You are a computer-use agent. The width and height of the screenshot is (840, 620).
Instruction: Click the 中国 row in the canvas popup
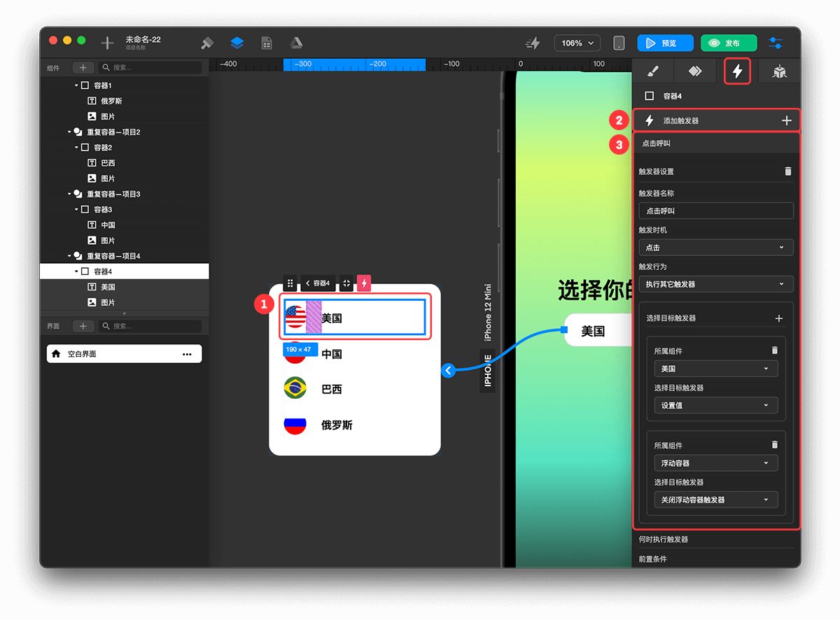point(355,354)
